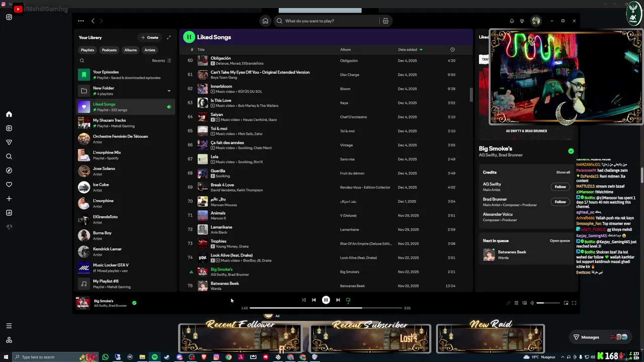Search in Your Library magnifier
The width and height of the screenshot is (644, 362).
(82, 60)
